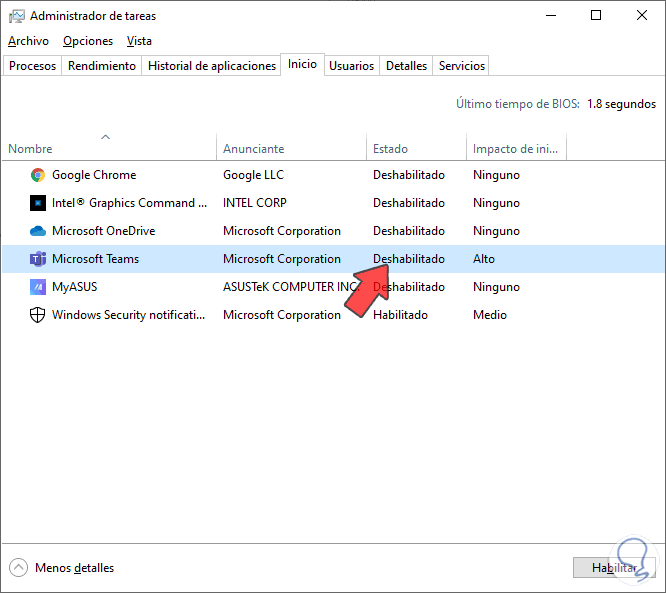
Task: Click the Google Chrome icon in startup list
Action: click(38, 175)
